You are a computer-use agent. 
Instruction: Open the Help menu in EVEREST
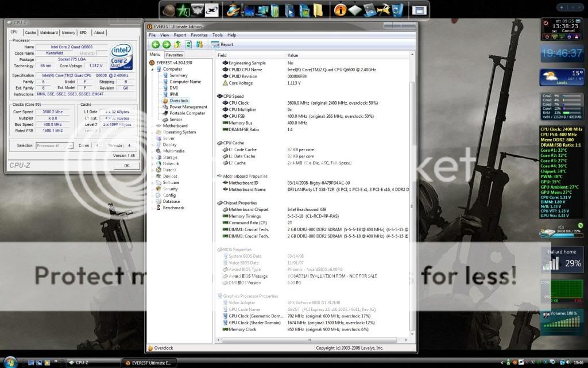pos(232,35)
